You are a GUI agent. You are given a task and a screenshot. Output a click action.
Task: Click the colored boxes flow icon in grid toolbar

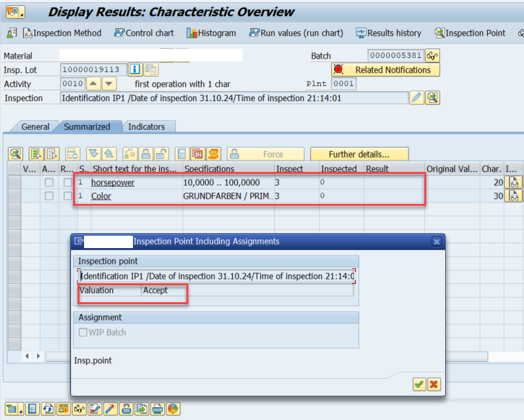click(x=130, y=154)
